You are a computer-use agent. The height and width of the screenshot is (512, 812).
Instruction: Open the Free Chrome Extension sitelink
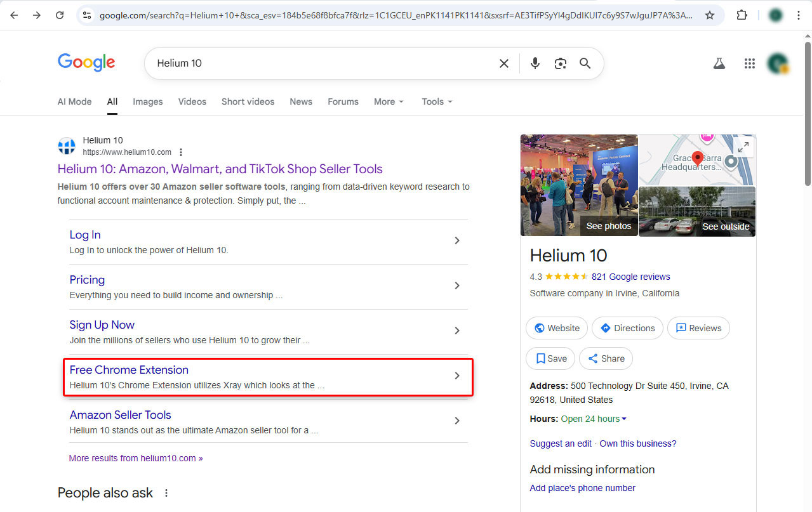(x=129, y=370)
